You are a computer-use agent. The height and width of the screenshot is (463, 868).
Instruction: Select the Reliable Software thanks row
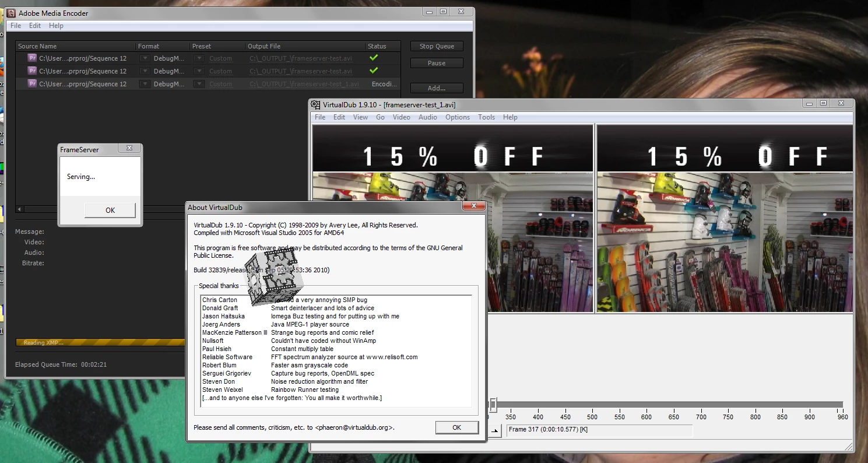(x=335, y=357)
